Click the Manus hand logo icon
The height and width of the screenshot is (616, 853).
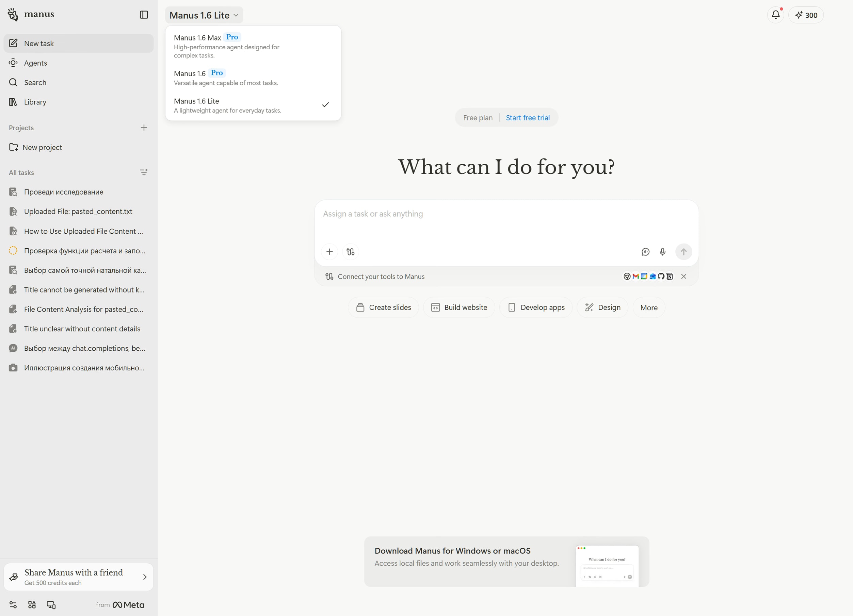(x=13, y=15)
